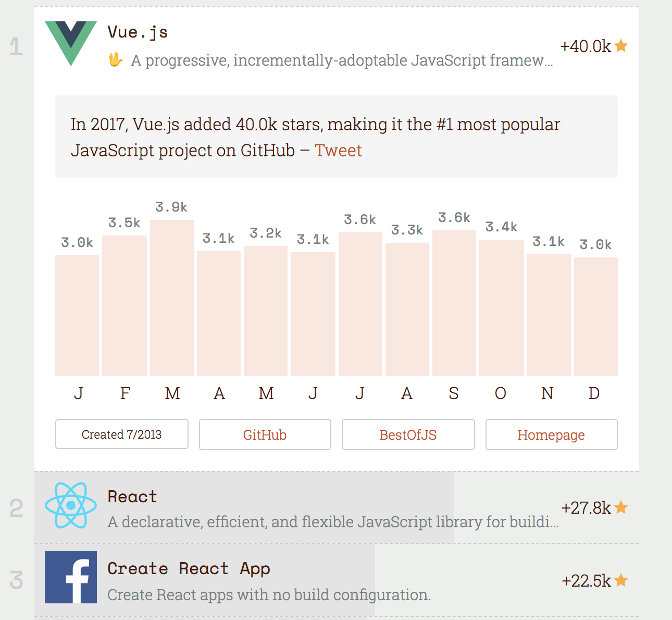This screenshot has height=620, width=672.
Task: Click the star icon beside +22.5k
Action: click(621, 580)
